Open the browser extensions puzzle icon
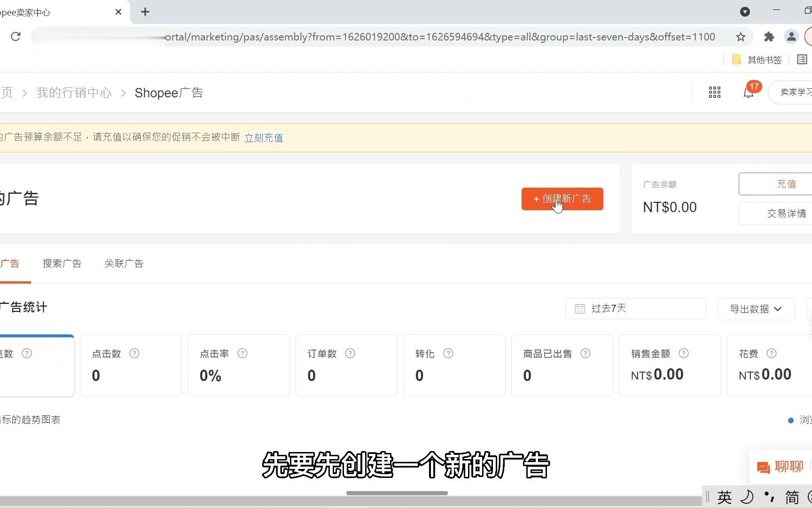812x508 pixels. tap(769, 37)
